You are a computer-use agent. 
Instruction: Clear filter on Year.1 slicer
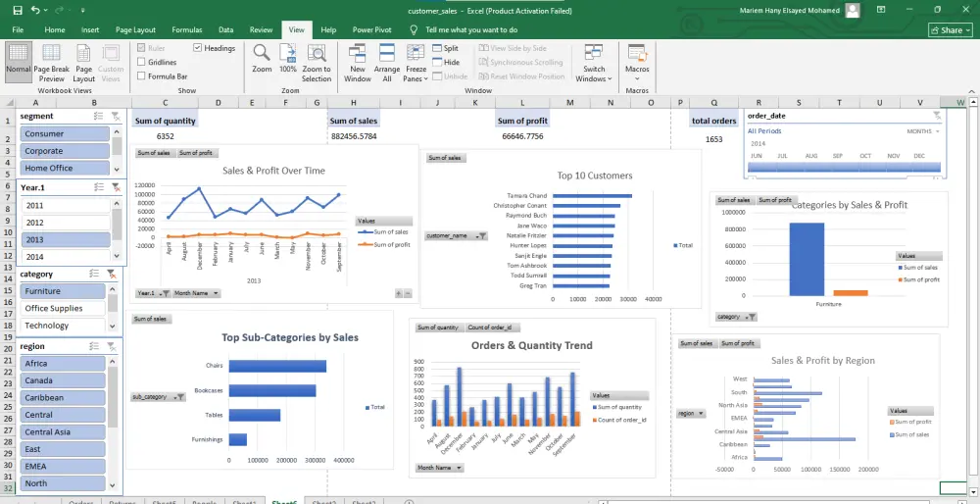pos(116,187)
